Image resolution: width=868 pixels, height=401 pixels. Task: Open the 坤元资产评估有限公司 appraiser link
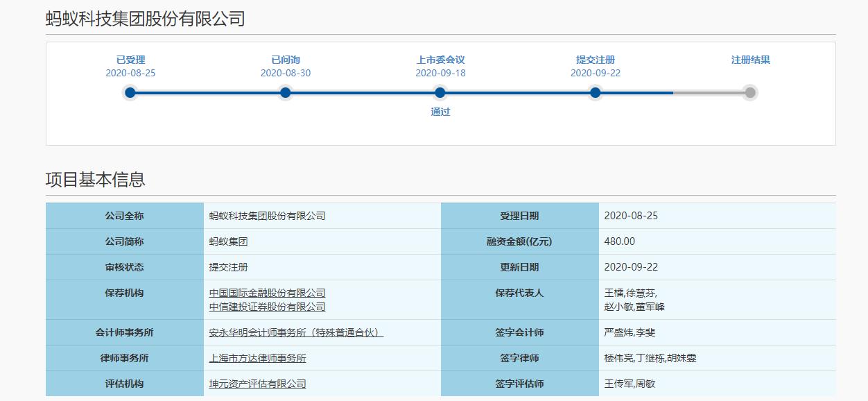[x=257, y=384]
